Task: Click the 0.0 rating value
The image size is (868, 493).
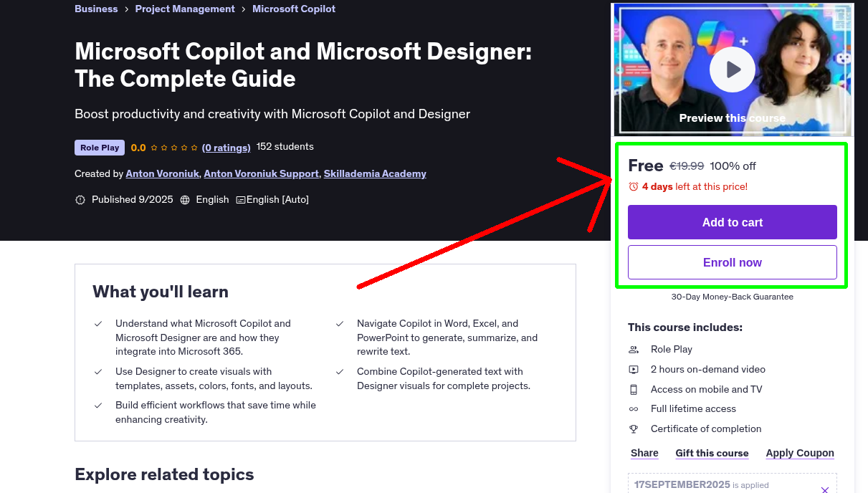Action: (x=138, y=148)
